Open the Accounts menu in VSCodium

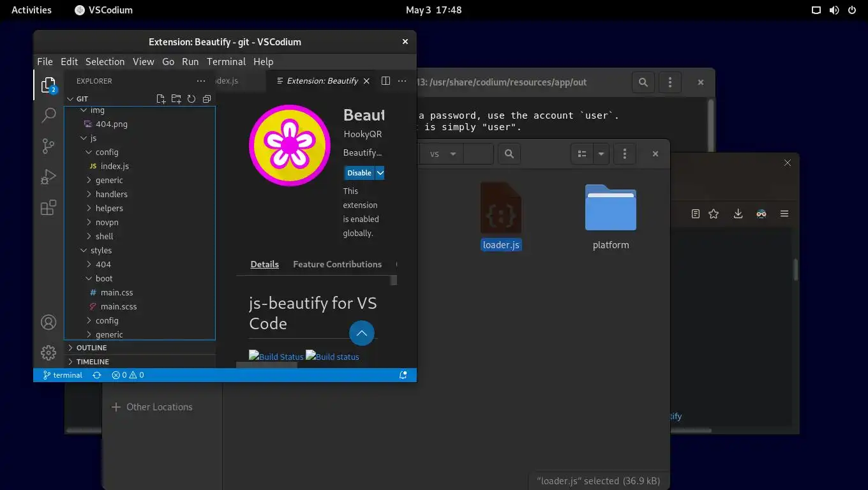[x=49, y=322]
